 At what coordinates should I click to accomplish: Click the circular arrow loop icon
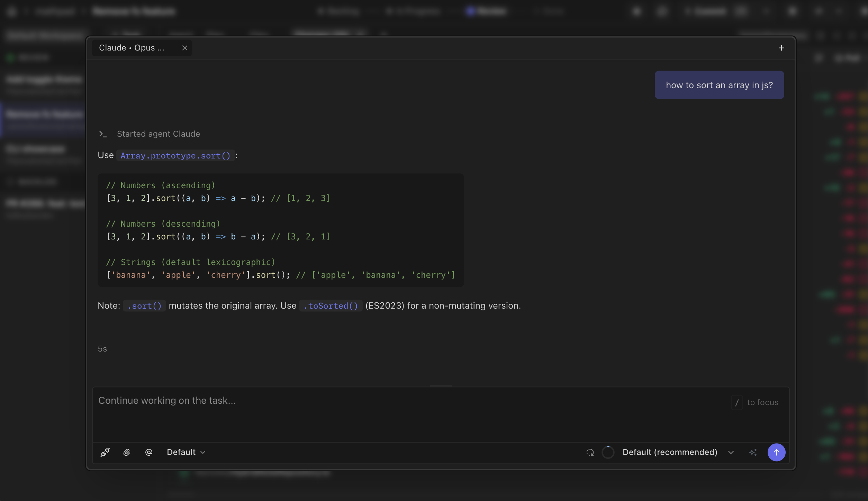(x=590, y=452)
